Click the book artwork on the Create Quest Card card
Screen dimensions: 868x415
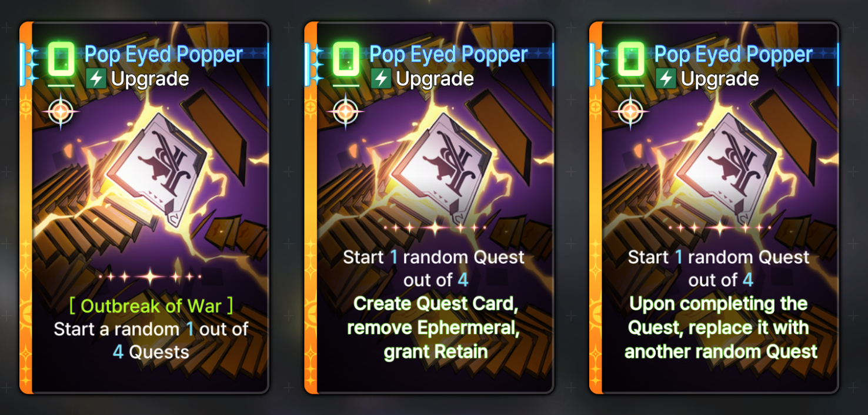tap(443, 171)
